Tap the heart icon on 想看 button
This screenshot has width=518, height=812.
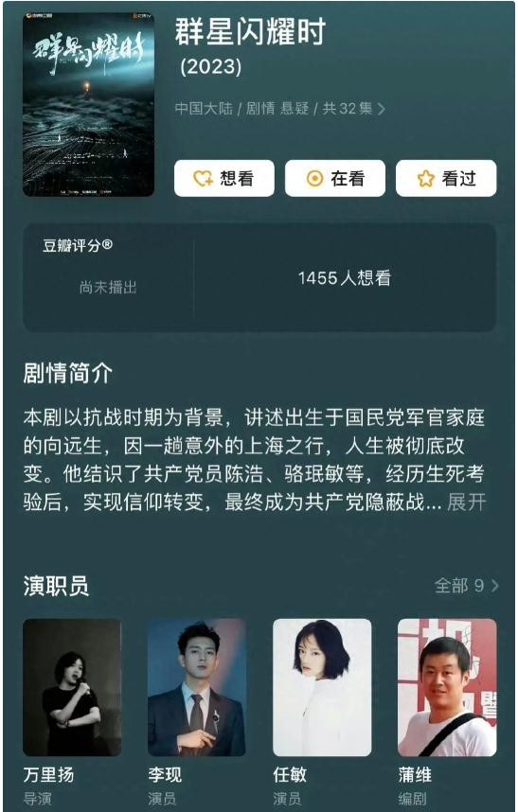[x=203, y=179]
